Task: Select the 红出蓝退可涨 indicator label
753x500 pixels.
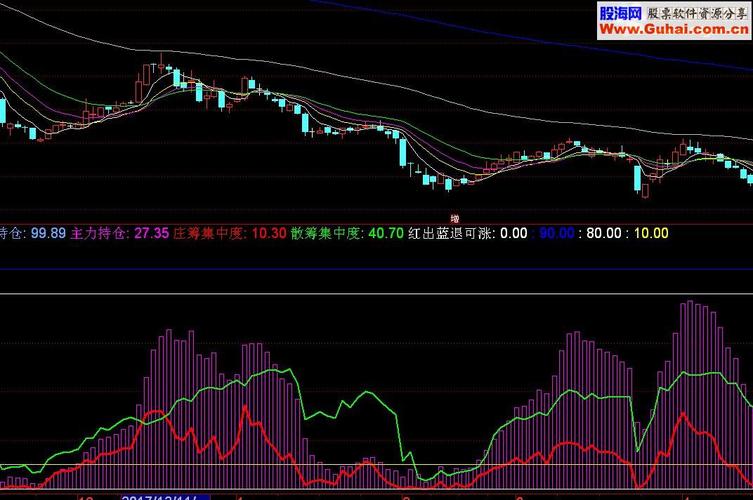Action: (x=451, y=233)
